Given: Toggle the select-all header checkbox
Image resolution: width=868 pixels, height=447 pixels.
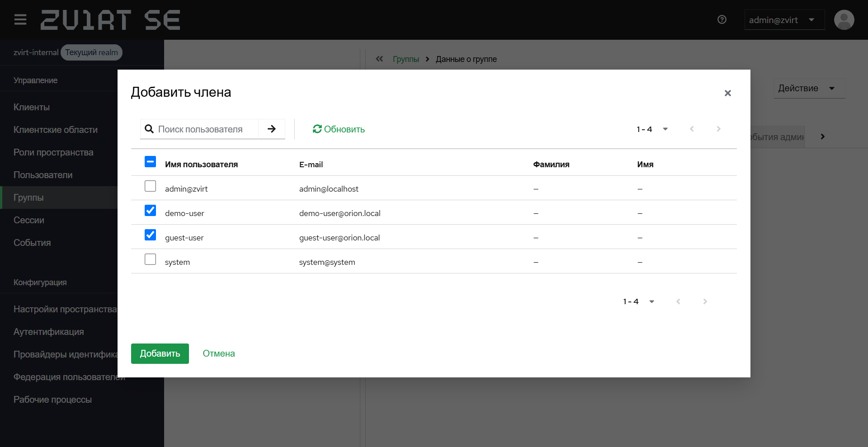Looking at the screenshot, I should [x=151, y=162].
